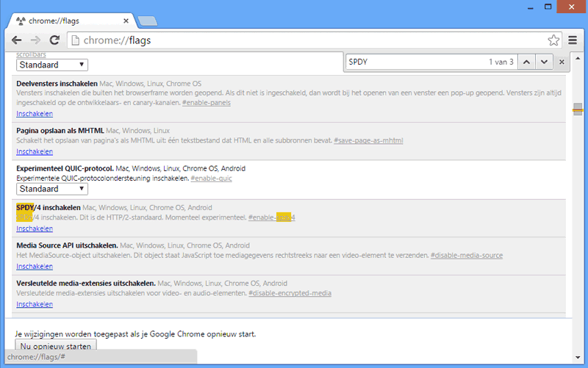588x368 pixels.
Task: Open the scrollbars Standaard dropdown
Action: pyautogui.click(x=52, y=65)
